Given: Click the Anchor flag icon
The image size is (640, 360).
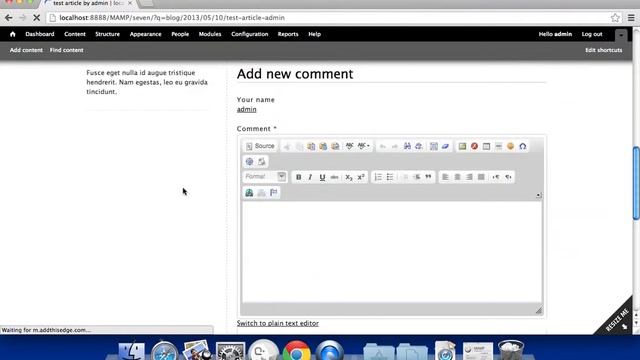Looking at the screenshot, I should pyautogui.click(x=273, y=193).
